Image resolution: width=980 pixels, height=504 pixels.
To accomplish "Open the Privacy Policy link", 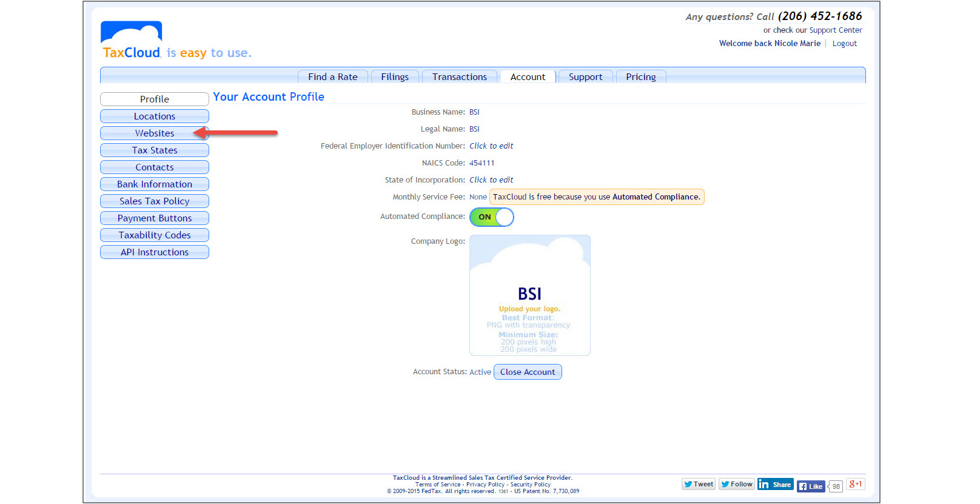I will [485, 485].
